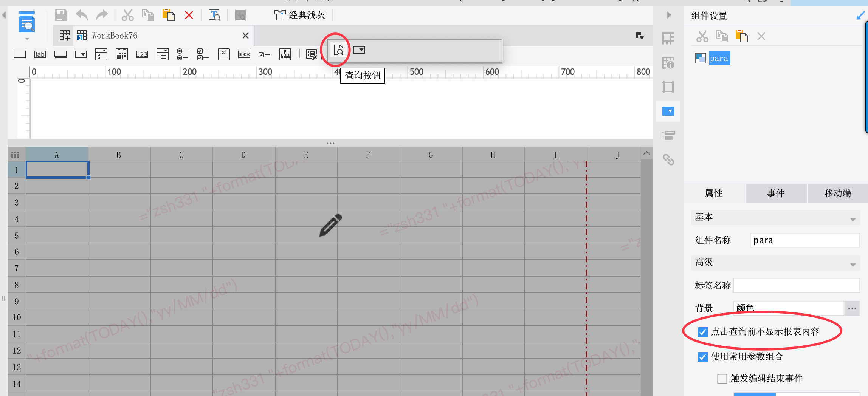This screenshot has width=868, height=396.
Task: Undo the last action
Action: click(x=82, y=15)
